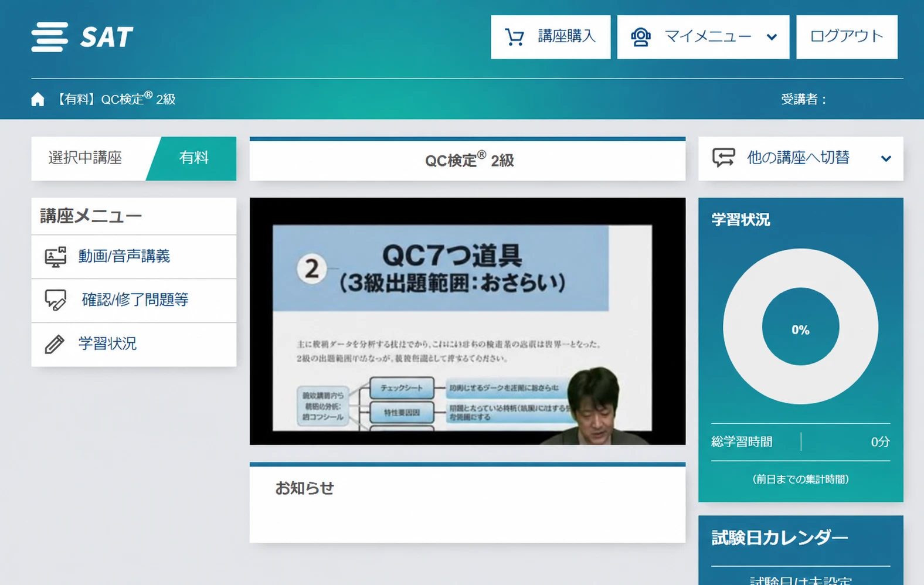Select the 有料 tab
The image size is (924, 585).
(193, 158)
